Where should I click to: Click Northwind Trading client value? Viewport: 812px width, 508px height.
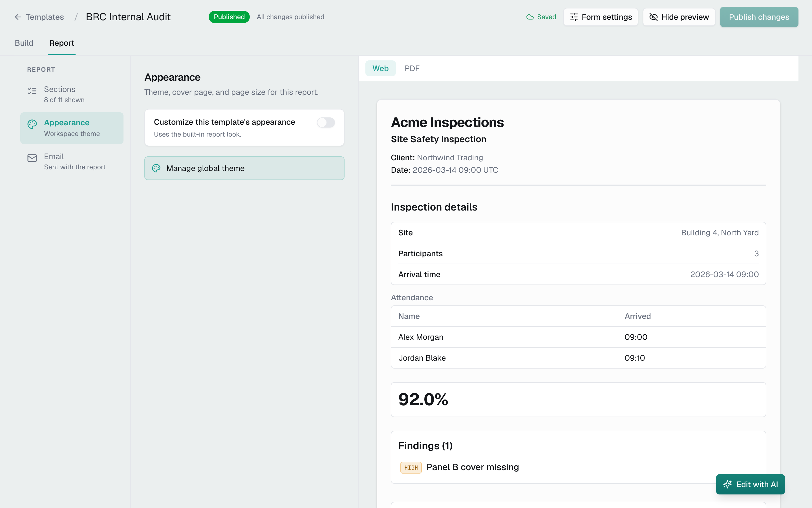pos(450,157)
